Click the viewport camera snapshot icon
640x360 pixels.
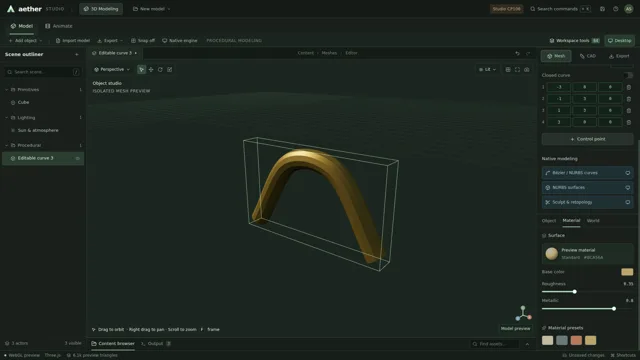coord(527,70)
